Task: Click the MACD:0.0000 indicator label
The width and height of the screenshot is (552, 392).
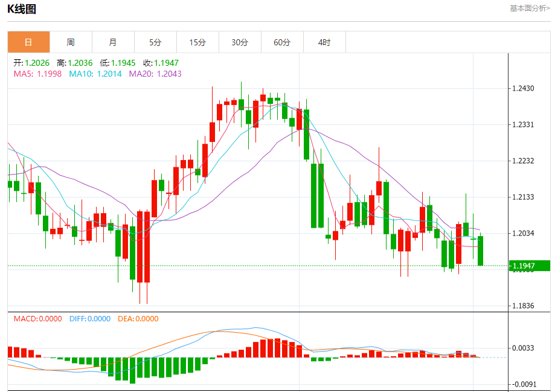Action: (x=37, y=319)
